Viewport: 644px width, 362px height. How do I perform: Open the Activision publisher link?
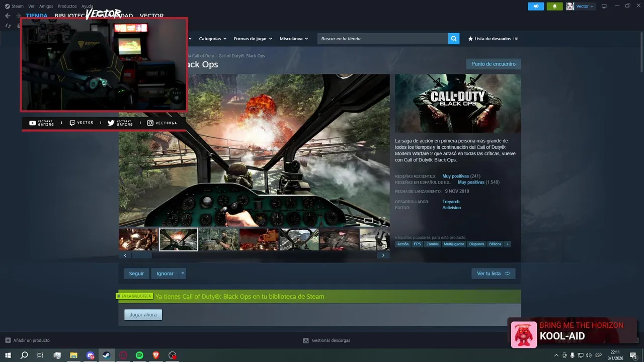point(451,208)
